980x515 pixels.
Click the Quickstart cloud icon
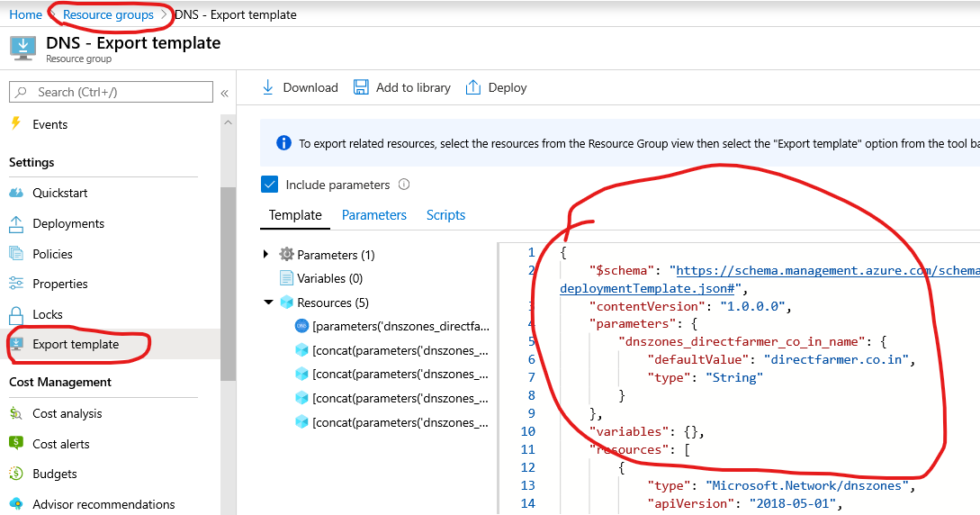pyautogui.click(x=16, y=193)
